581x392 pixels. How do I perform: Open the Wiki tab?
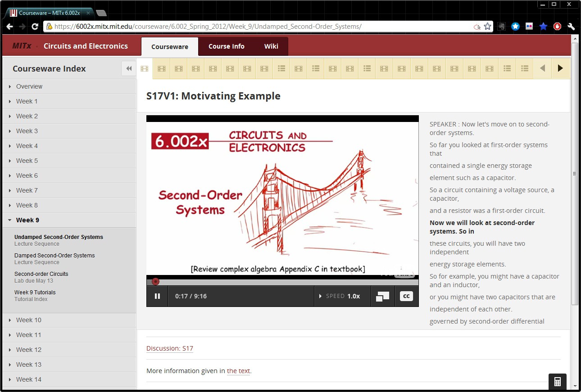point(271,46)
